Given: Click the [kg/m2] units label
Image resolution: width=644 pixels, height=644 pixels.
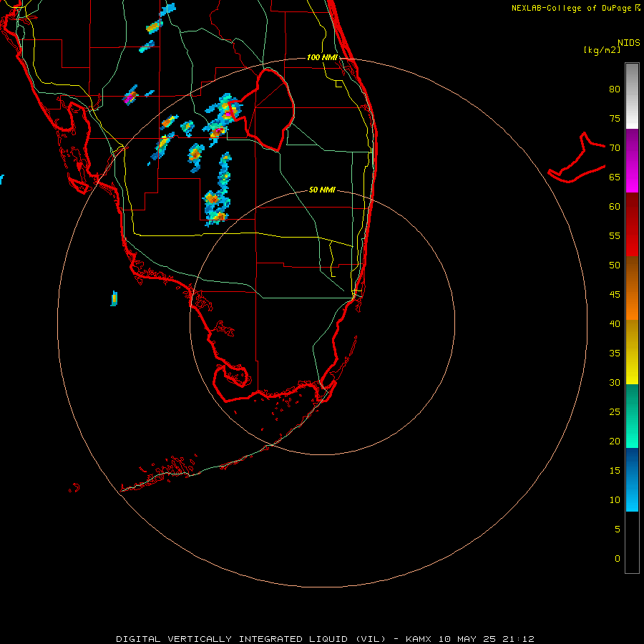Looking at the screenshot, I should click(602, 50).
